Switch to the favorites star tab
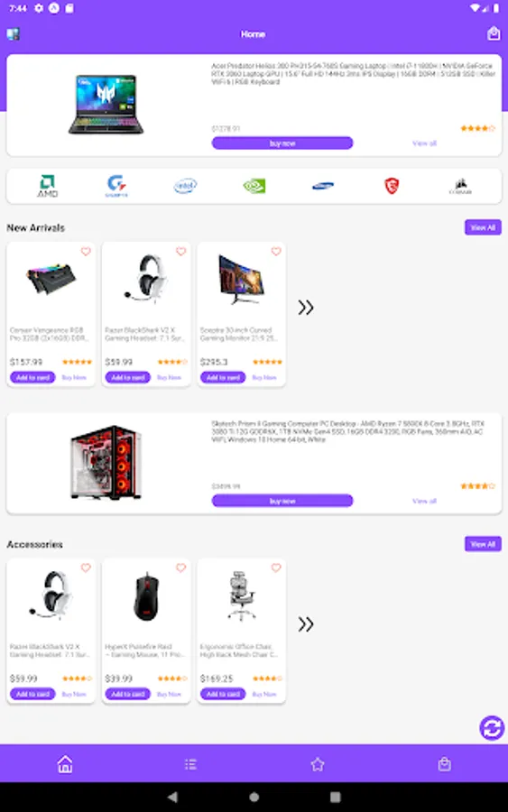The image size is (508, 812). coord(318,764)
